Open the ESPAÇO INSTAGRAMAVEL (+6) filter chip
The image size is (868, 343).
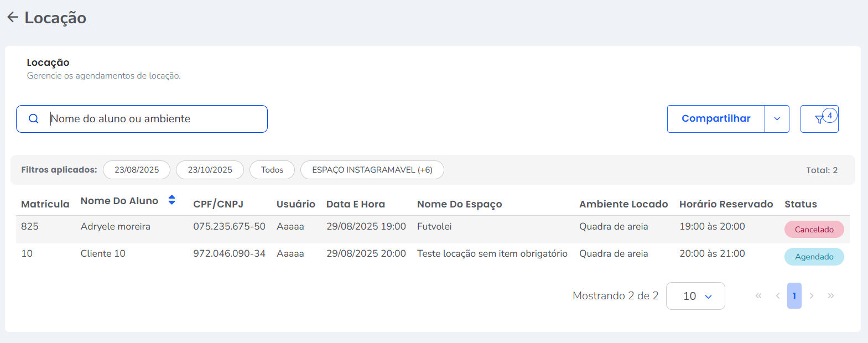tap(372, 170)
